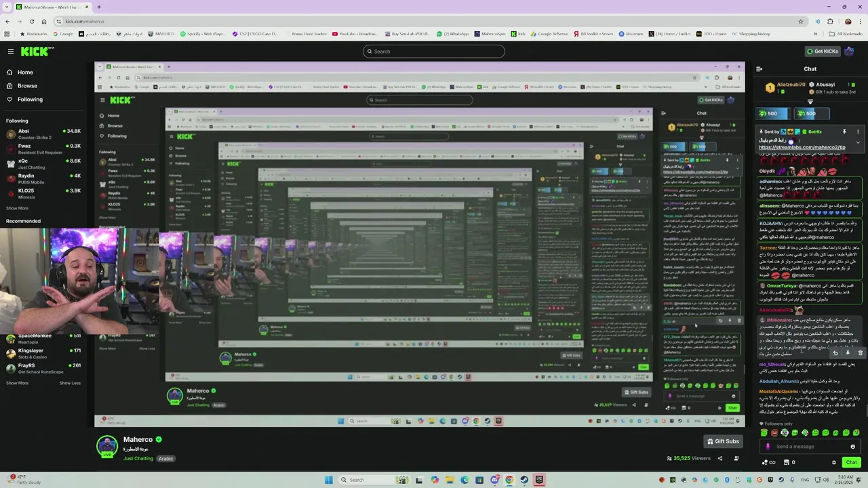Bookmark this page with star icon
This screenshot has width=868, height=488.
(801, 21)
